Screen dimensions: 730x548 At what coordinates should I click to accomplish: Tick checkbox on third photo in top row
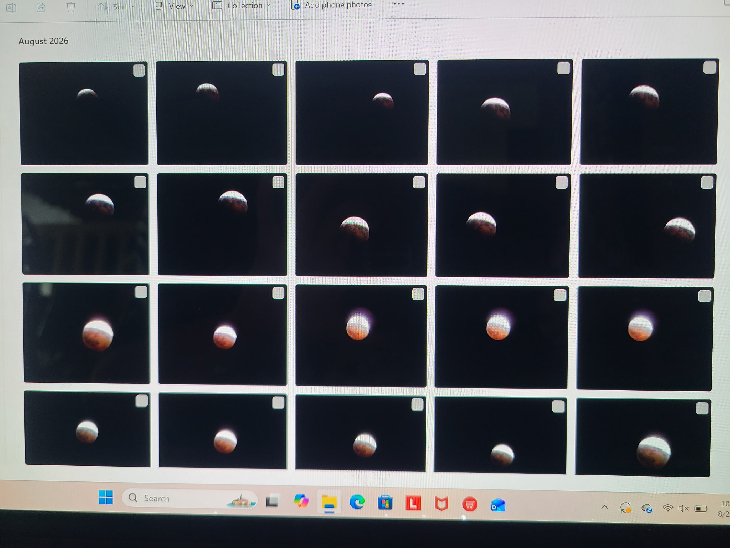[420, 68]
